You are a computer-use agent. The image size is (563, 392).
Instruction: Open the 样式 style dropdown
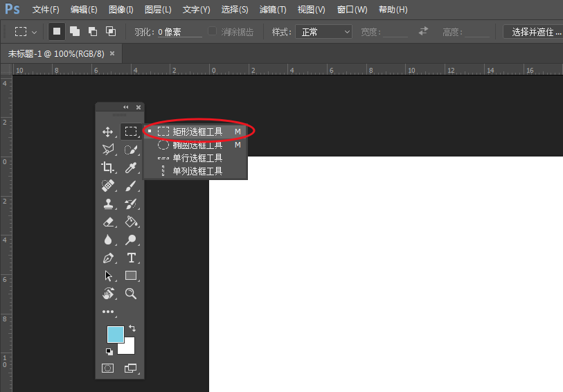pyautogui.click(x=323, y=32)
